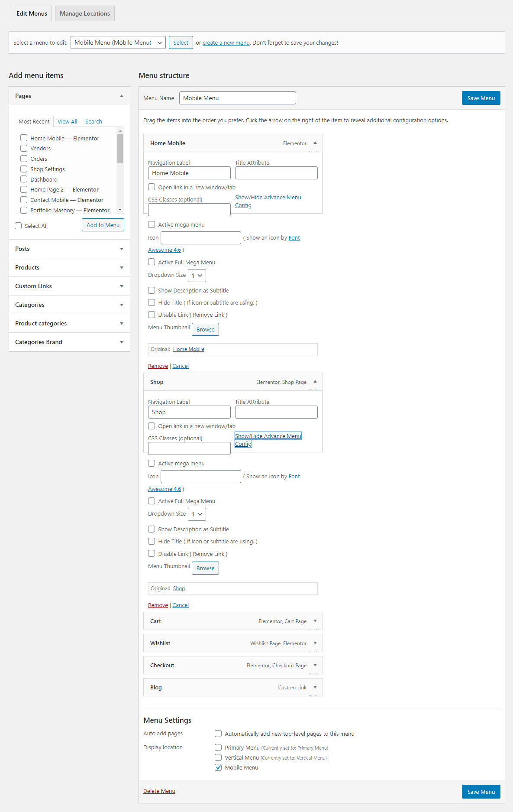Image resolution: width=513 pixels, height=812 pixels.
Task: Click the Delete Menu link
Action: [159, 791]
